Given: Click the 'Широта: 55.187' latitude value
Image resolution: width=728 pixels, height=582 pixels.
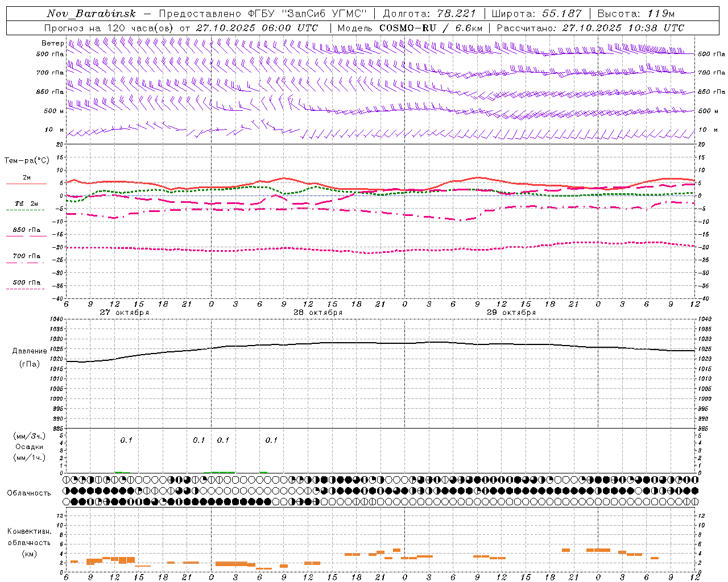Looking at the screenshot, I should 536,14.
